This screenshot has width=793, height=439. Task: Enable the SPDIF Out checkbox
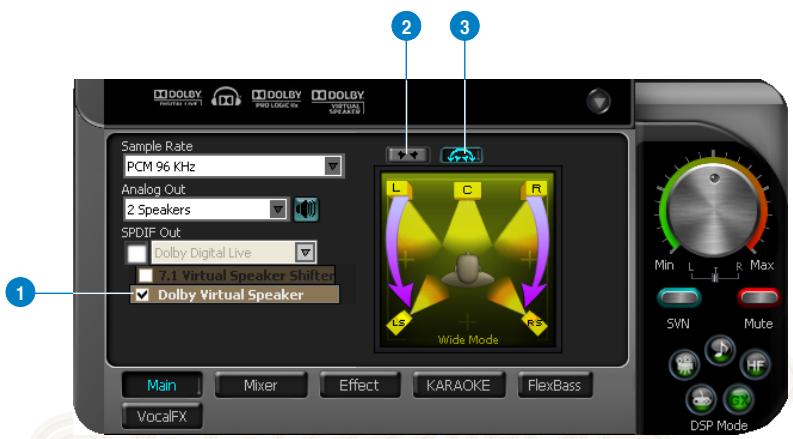pos(137,253)
